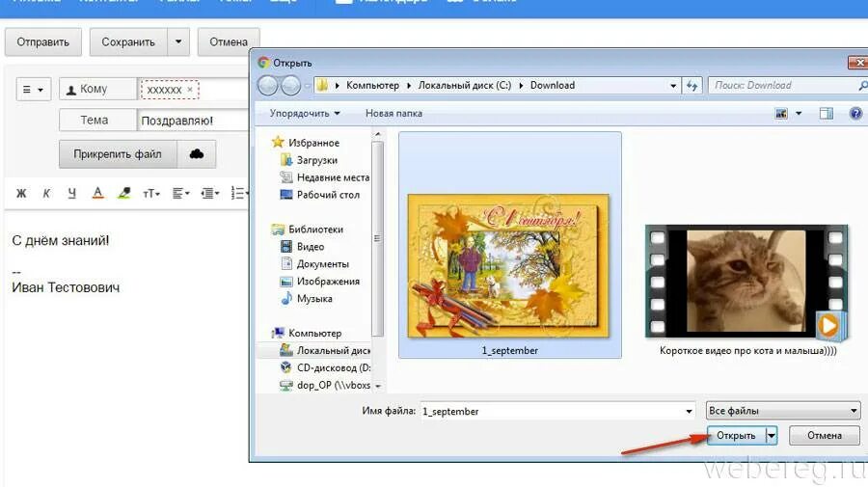Click the Тема subject input field
868x487 pixels.
[x=193, y=121]
